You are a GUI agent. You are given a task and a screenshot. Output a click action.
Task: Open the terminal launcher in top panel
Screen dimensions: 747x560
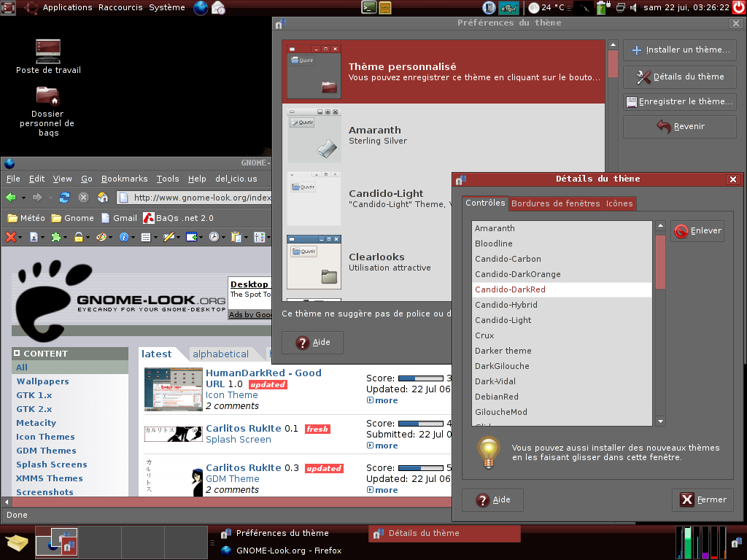point(368,7)
